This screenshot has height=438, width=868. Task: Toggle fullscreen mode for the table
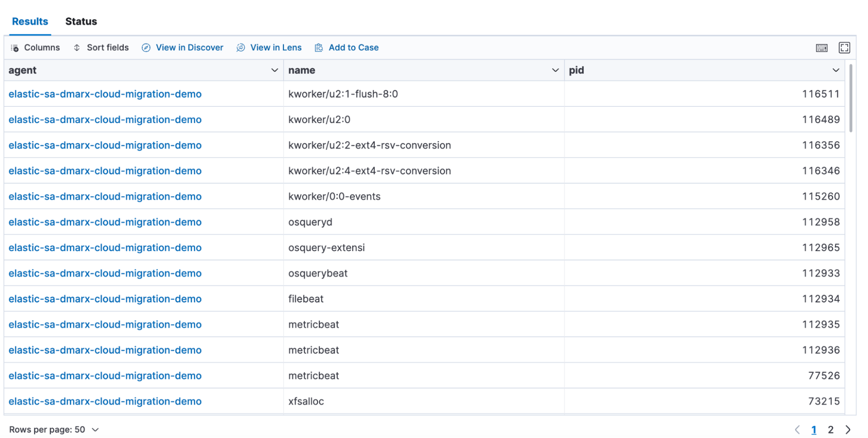pos(844,48)
